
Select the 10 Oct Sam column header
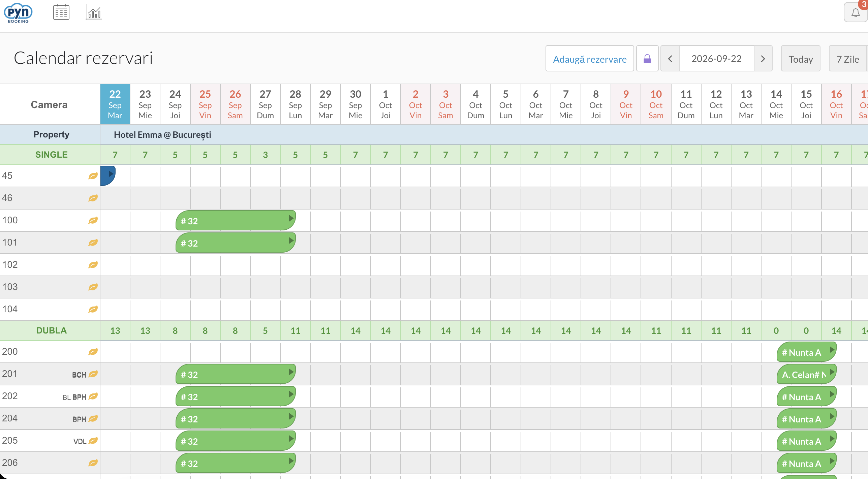(x=656, y=104)
